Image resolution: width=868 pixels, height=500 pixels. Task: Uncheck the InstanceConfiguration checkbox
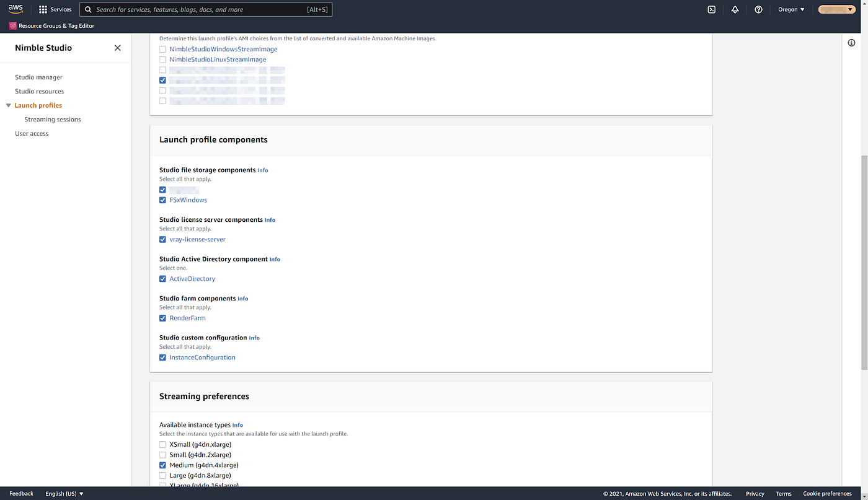162,357
